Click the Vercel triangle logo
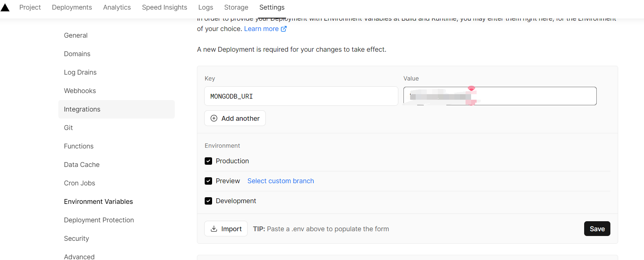This screenshot has height=260, width=644. click(5, 7)
